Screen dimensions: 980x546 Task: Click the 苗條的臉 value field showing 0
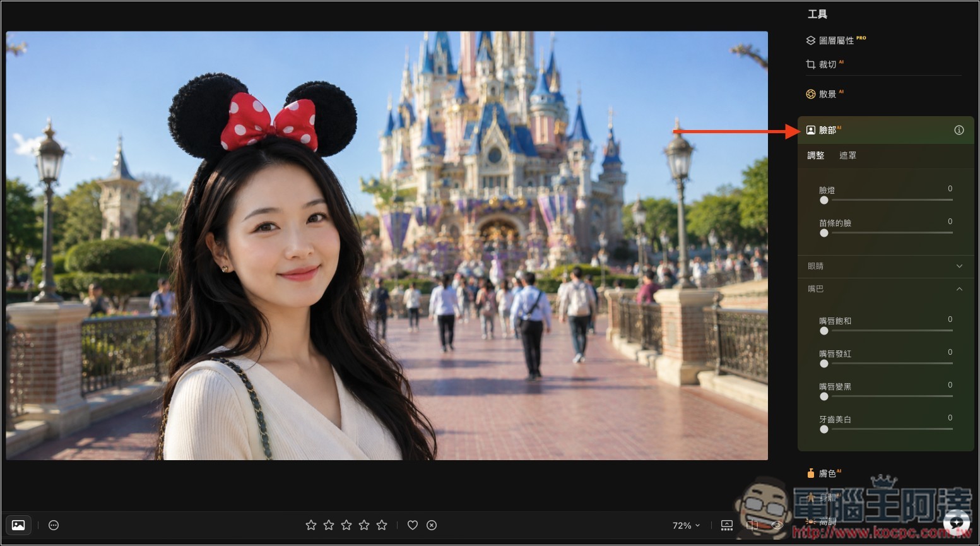pos(950,222)
